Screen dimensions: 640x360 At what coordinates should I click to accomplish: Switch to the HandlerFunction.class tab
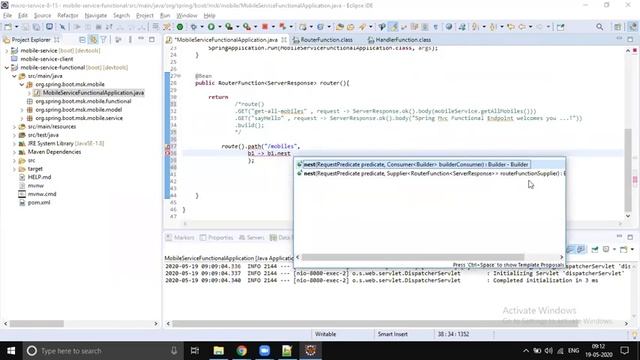(x=399, y=40)
